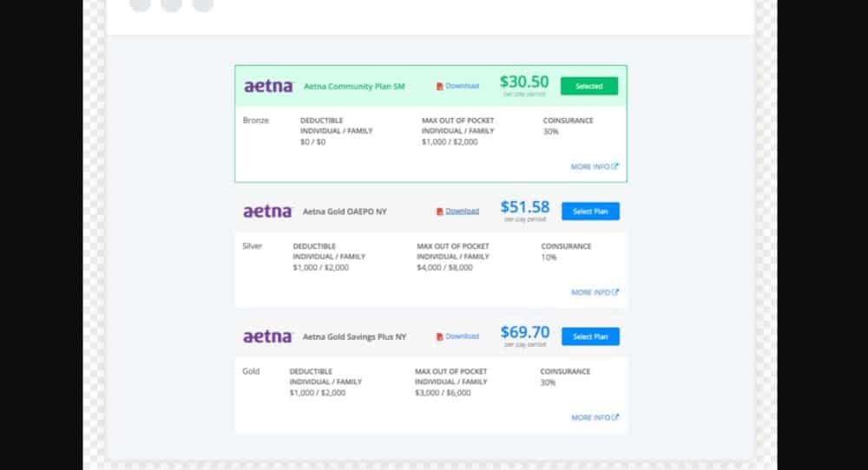
Task: Click the PDF icon for Gold Savings Plus NY
Action: coord(440,336)
